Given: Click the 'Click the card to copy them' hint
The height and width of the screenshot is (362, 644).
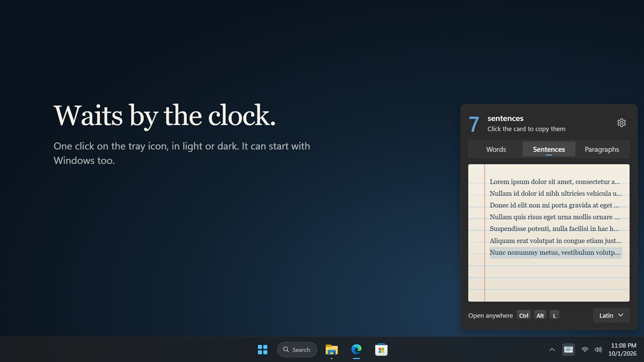Looking at the screenshot, I should pos(526,129).
